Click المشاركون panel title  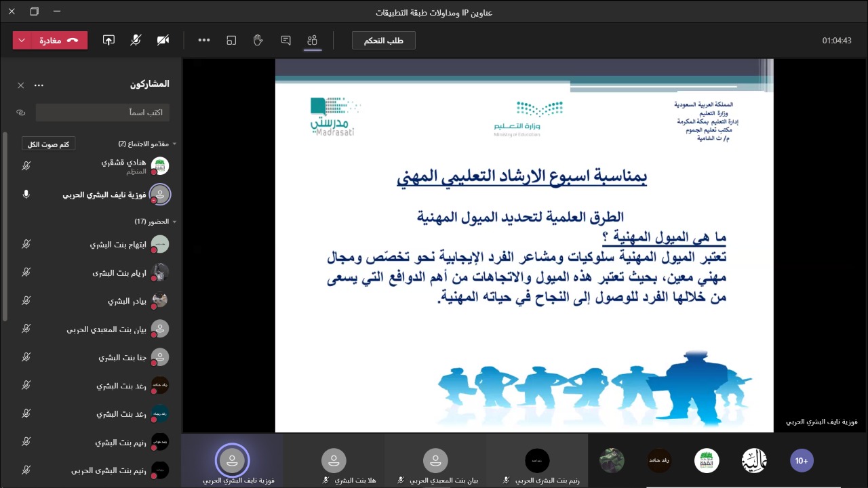(x=150, y=84)
